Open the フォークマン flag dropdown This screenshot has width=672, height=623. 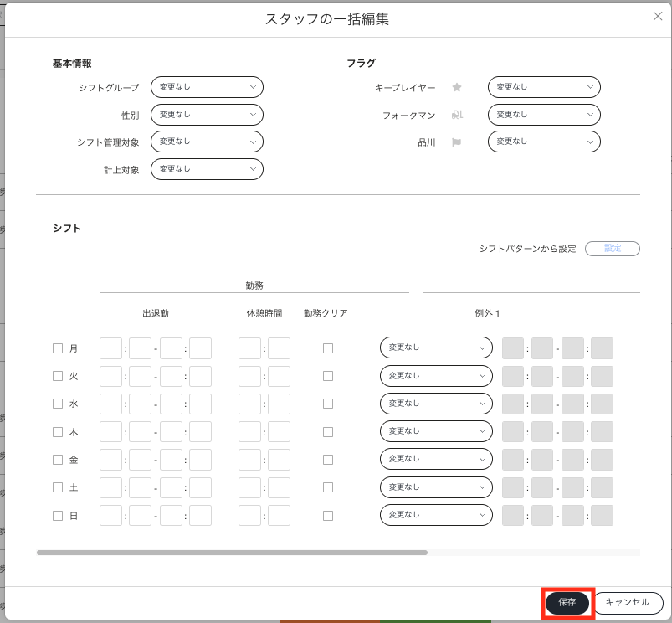[x=544, y=115]
